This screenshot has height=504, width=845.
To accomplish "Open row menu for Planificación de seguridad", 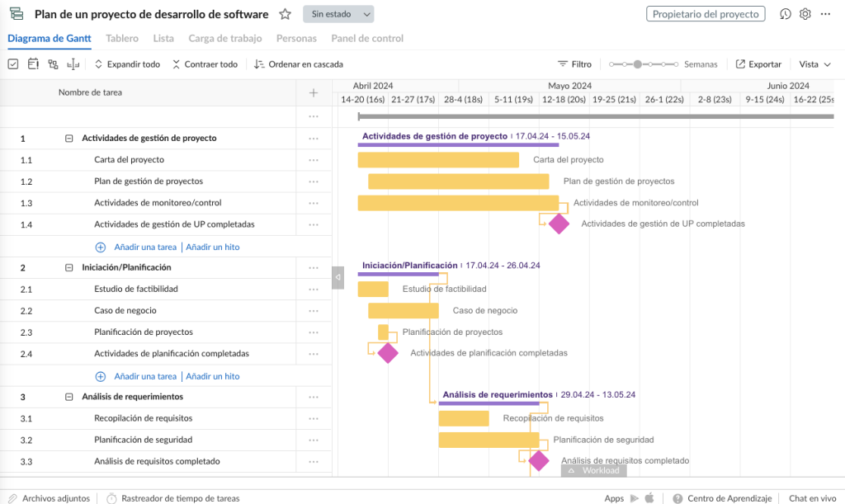I will 313,440.
